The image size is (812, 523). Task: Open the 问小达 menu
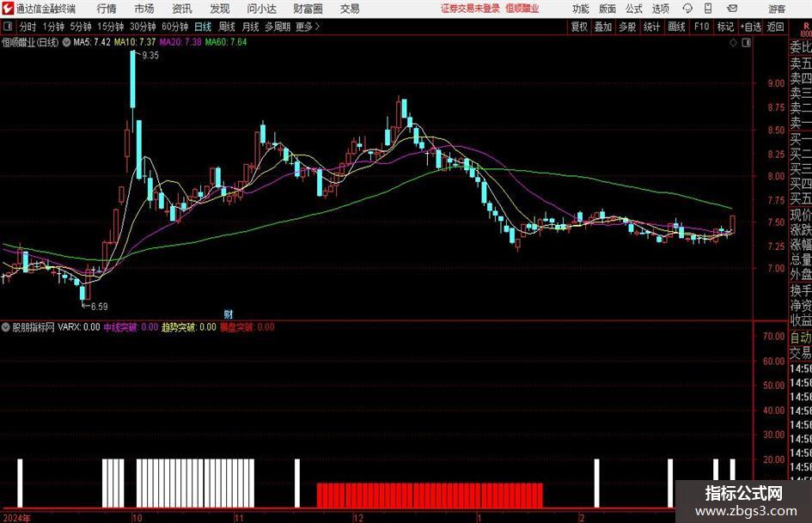click(x=261, y=9)
